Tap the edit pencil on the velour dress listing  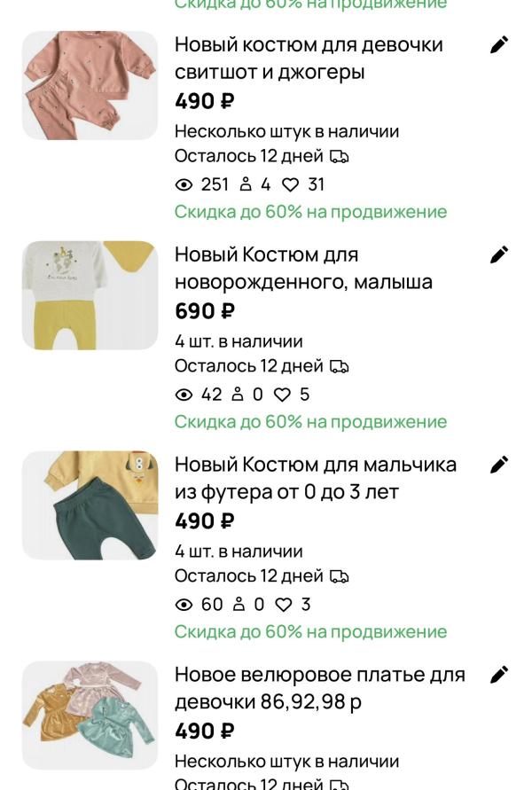(x=501, y=674)
